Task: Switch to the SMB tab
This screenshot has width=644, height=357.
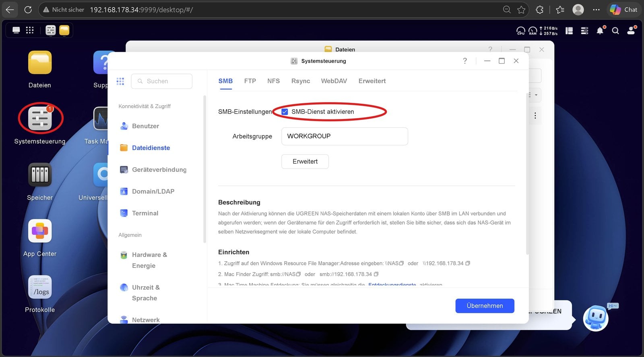Action: point(225,81)
